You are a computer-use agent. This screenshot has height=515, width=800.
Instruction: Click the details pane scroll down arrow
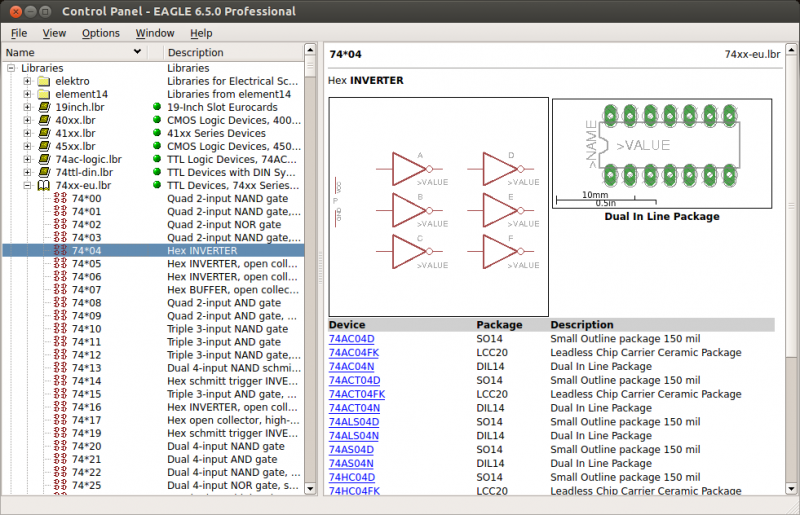[x=791, y=488]
